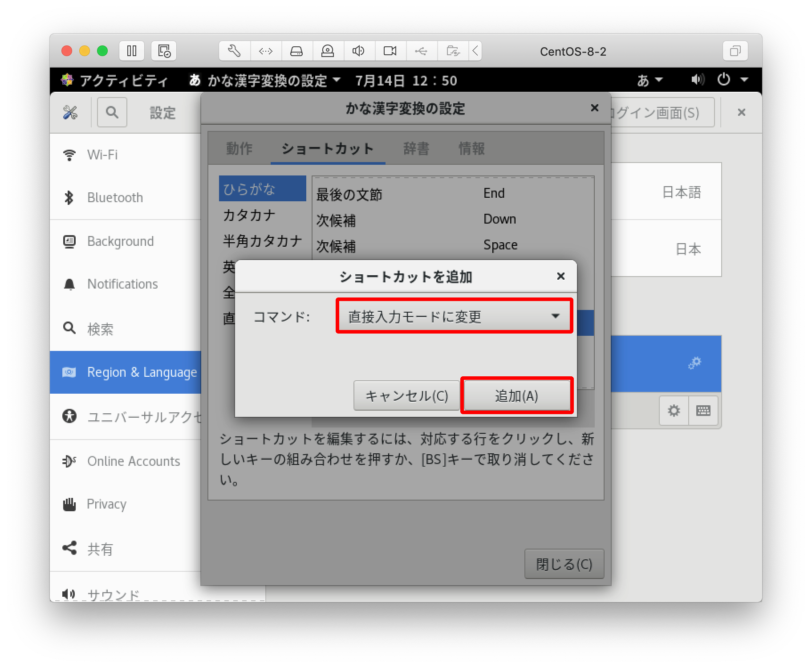812x668 pixels.
Task: Click the shared folders icon in the VM toolbar
Action: 453,51
